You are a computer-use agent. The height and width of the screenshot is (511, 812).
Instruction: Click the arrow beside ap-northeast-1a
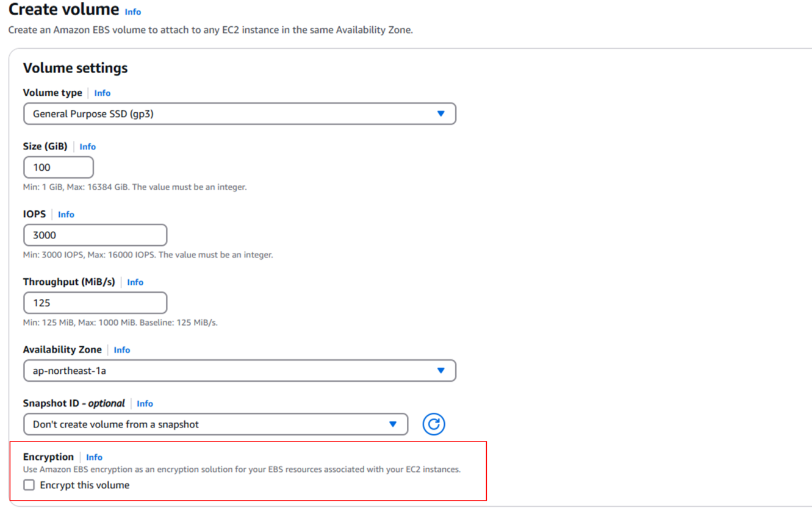pos(440,371)
